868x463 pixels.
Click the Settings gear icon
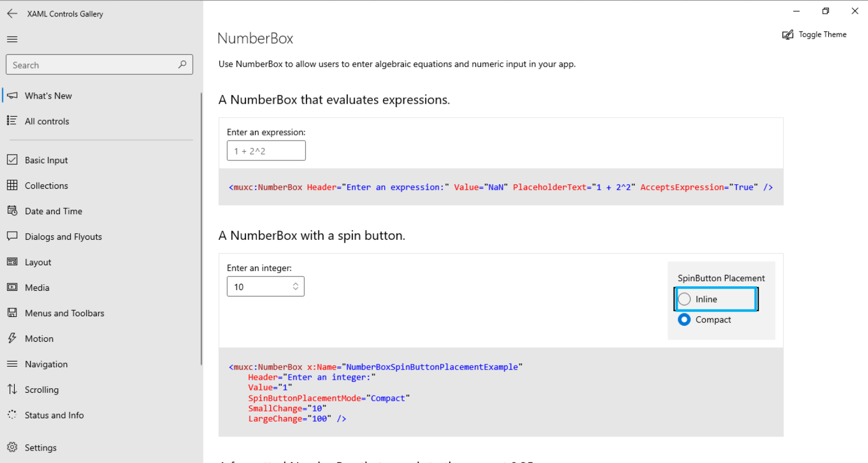12,447
